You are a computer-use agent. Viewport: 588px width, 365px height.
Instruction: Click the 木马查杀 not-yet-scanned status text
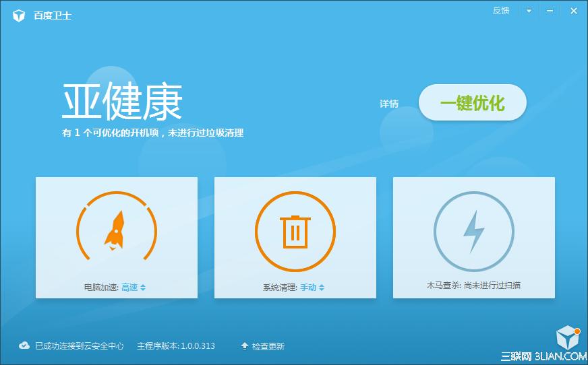click(x=473, y=286)
